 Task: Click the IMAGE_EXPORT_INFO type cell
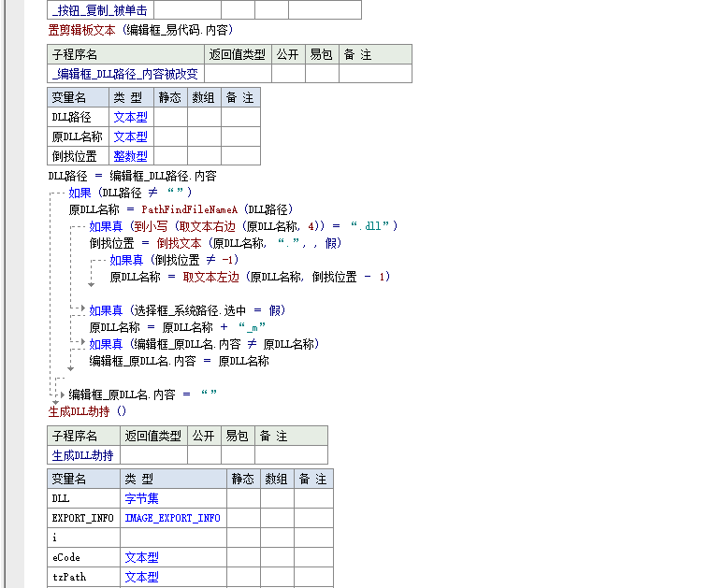173,518
